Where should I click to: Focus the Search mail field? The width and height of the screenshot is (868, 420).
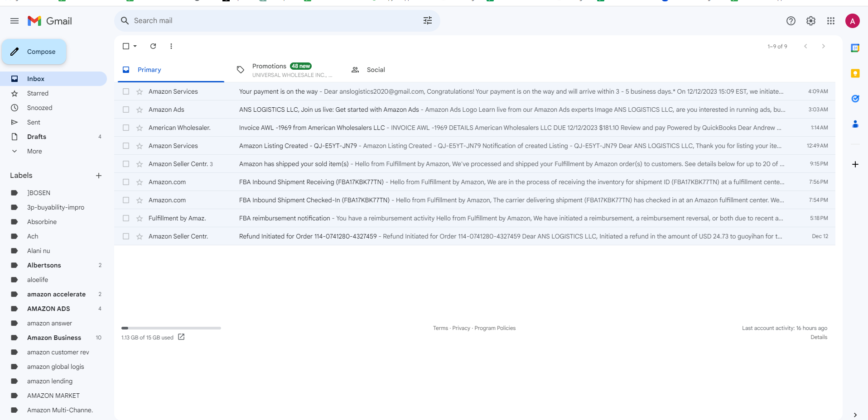(276, 21)
